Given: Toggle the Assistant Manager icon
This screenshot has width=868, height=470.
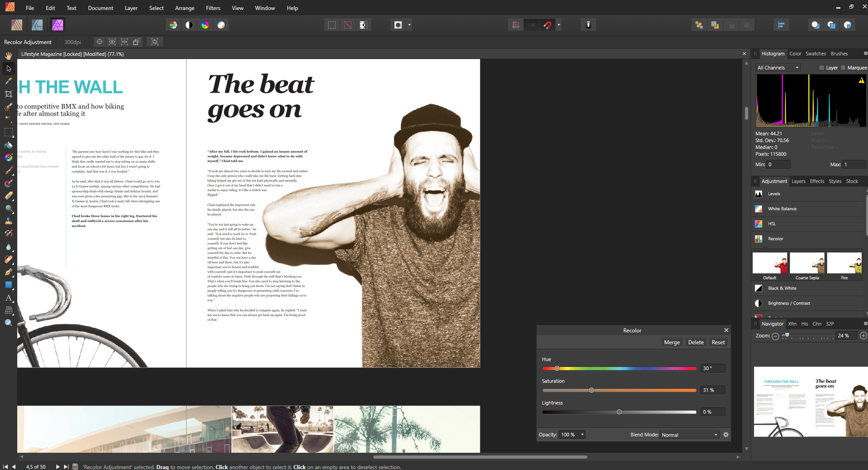Looking at the screenshot, I should point(588,25).
